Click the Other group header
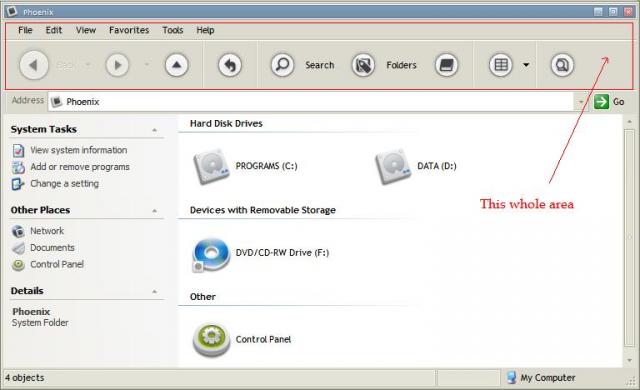 (202, 297)
